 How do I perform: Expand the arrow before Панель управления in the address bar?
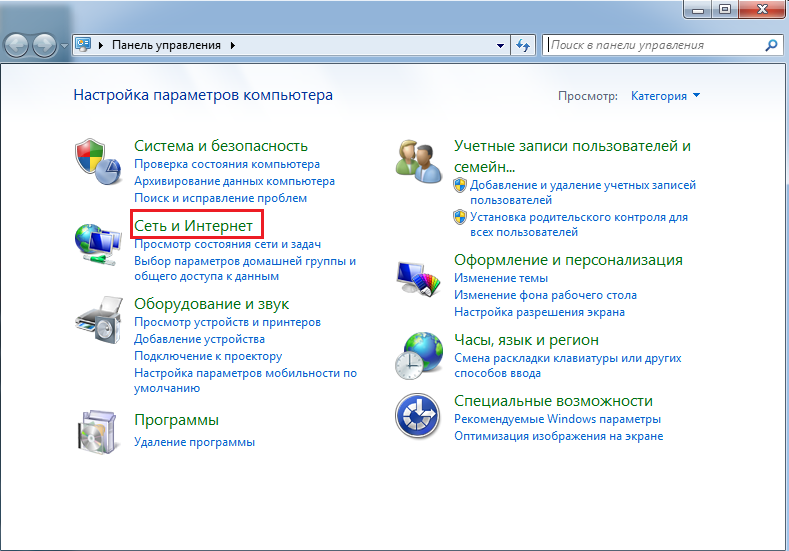coord(101,45)
